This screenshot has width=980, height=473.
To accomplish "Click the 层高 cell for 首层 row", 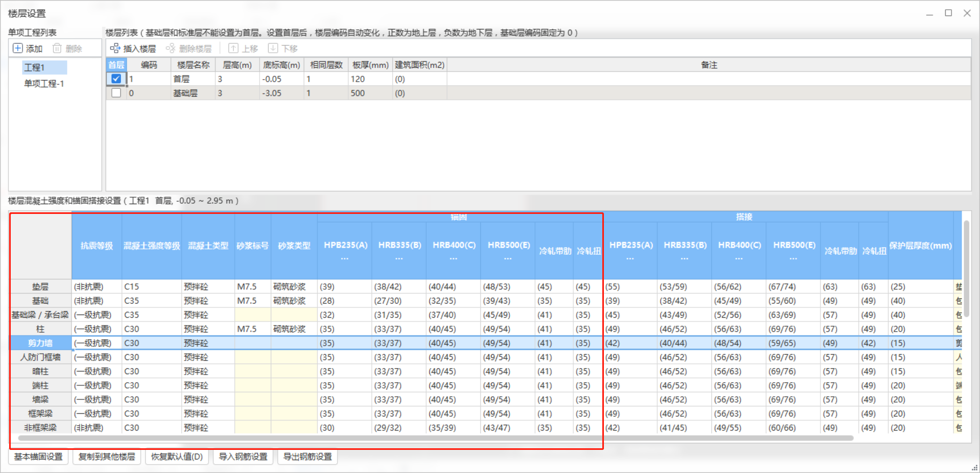I will point(237,79).
